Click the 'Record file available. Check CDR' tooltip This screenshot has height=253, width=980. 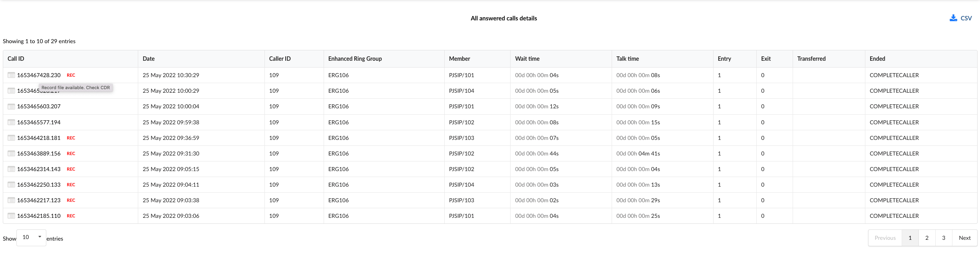pyautogui.click(x=76, y=88)
